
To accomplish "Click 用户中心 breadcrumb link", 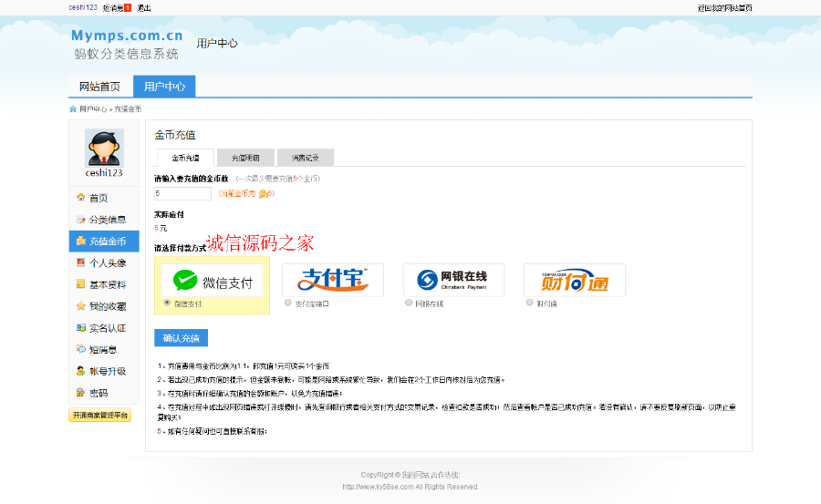I will point(93,108).
